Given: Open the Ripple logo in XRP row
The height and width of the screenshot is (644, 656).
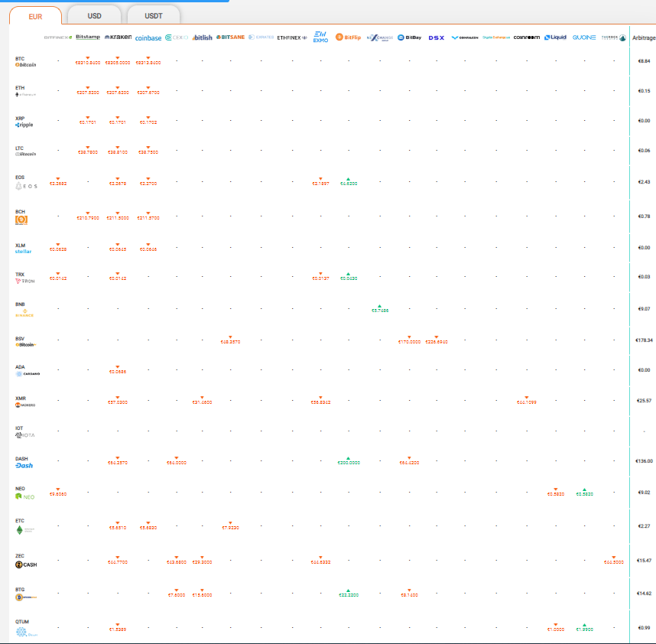Looking at the screenshot, I should click(x=24, y=125).
